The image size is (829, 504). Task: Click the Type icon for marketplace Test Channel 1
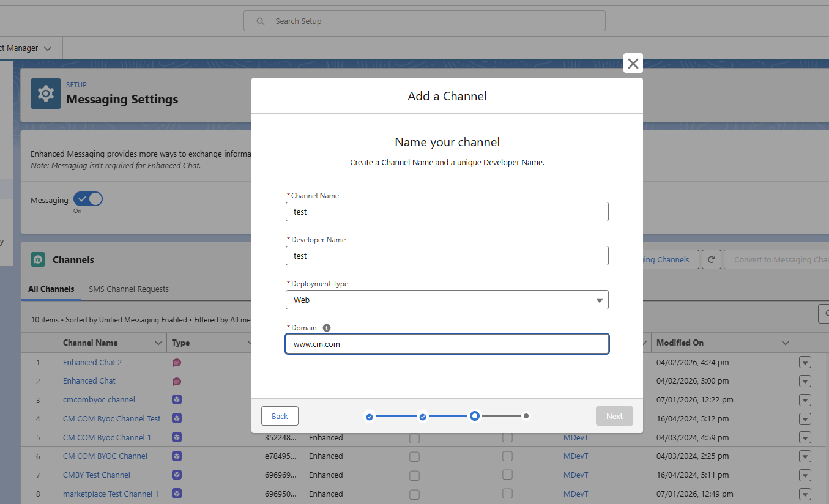[x=177, y=494]
